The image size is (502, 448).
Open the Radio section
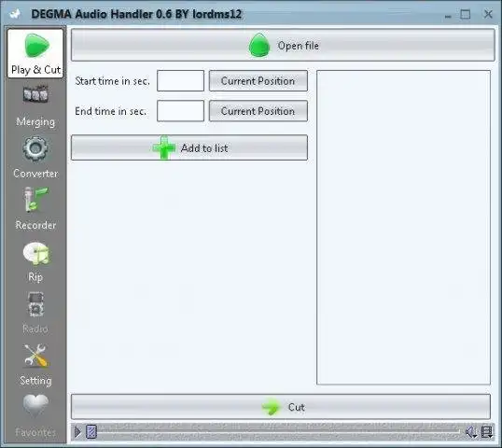(x=35, y=313)
